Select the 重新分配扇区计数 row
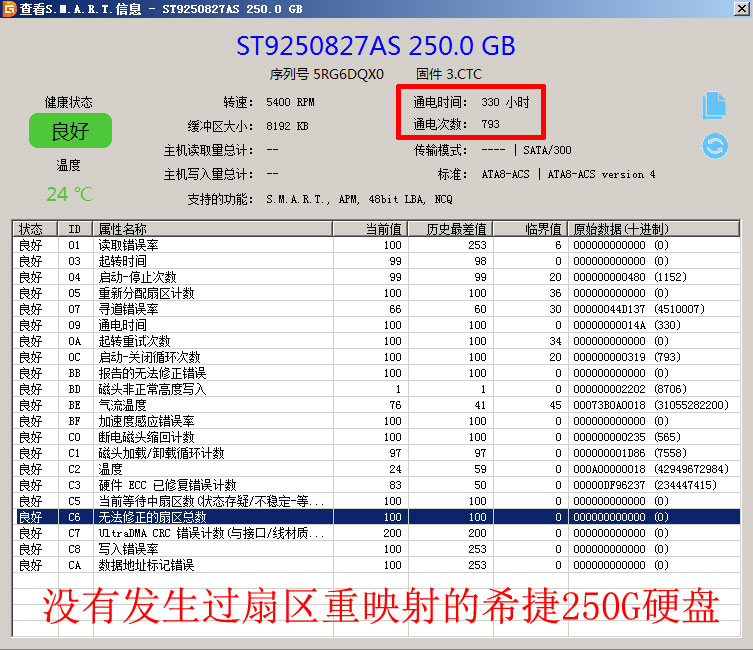Image resolution: width=753 pixels, height=650 pixels. tap(376, 293)
